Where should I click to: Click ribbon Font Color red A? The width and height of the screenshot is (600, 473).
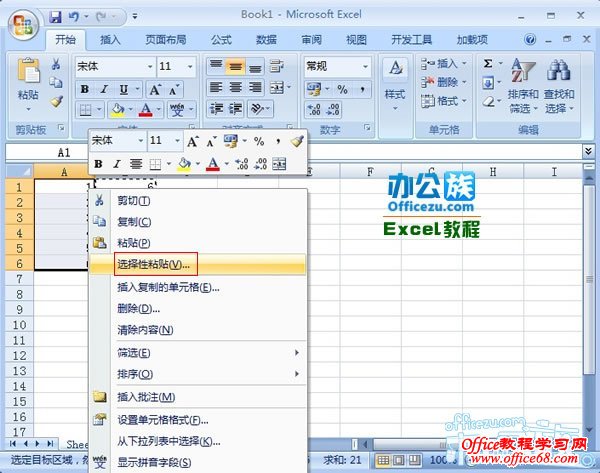coord(146,110)
